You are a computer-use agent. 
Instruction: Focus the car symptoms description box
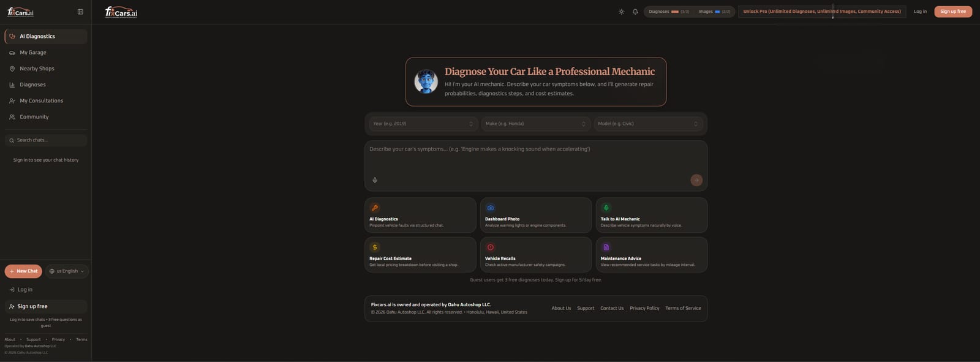coord(536,166)
